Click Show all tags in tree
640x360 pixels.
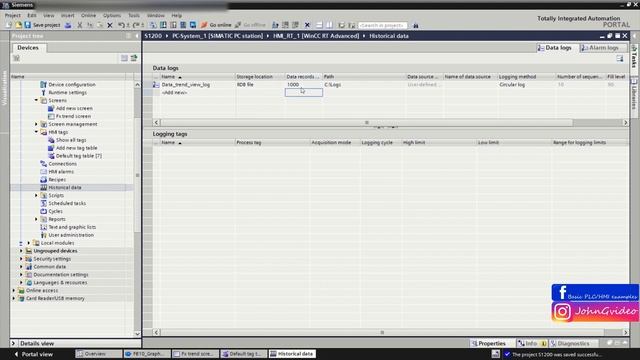tap(71, 140)
